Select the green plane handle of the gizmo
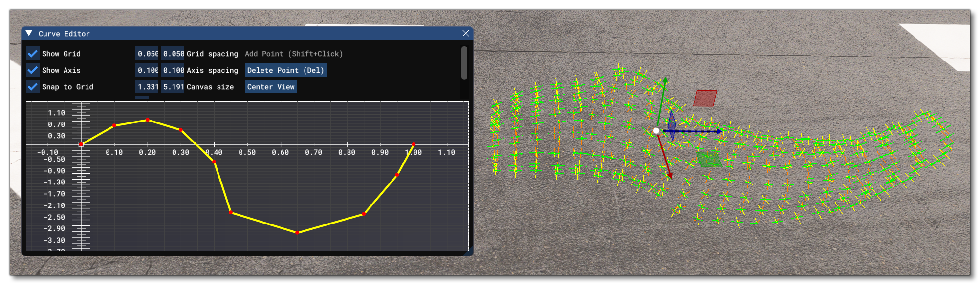The image size is (980, 285). tap(708, 160)
